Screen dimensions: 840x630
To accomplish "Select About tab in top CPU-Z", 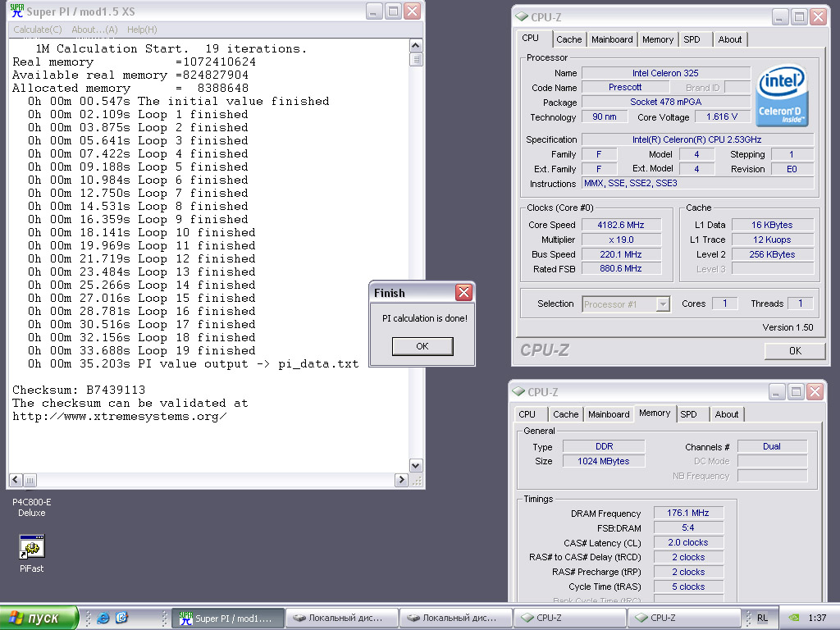I will tap(729, 39).
